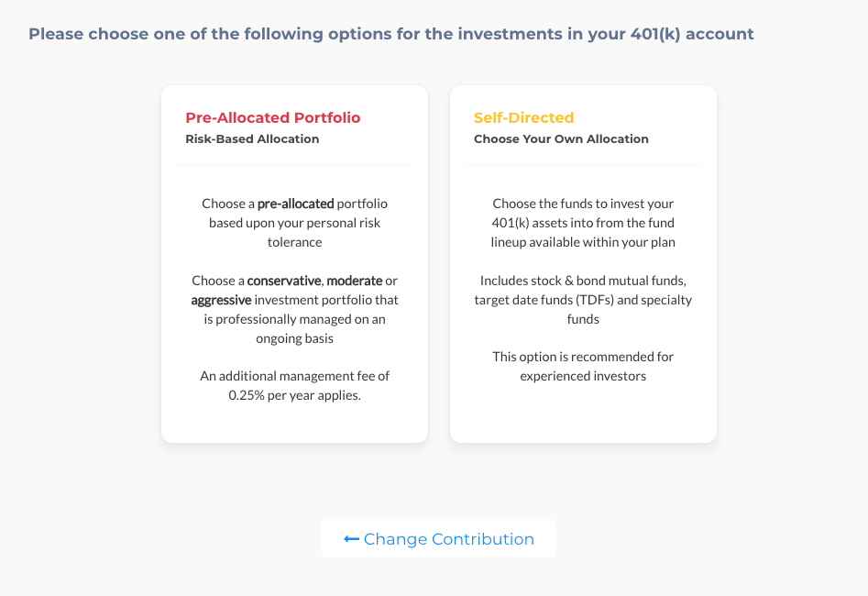Click the bold word moderate
868x596 pixels.
pyautogui.click(x=355, y=281)
